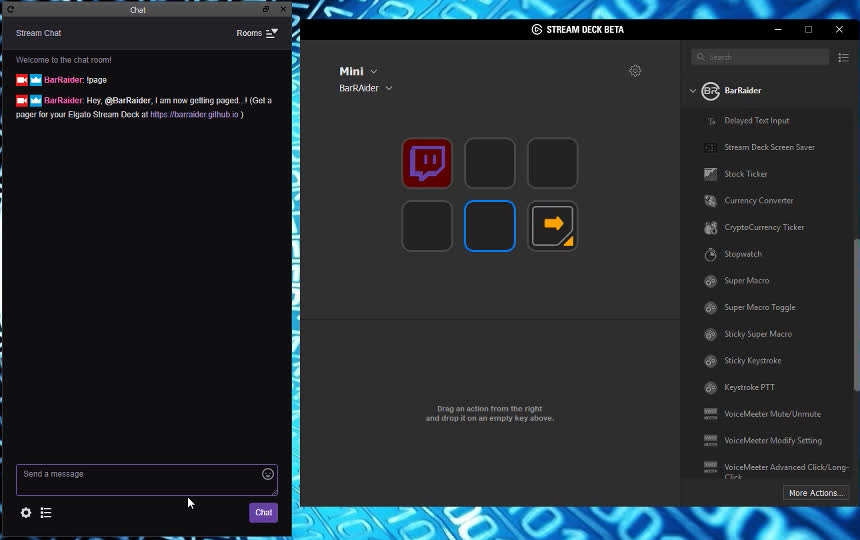Image resolution: width=860 pixels, height=540 pixels.
Task: Click the Send a message field
Action: 146,480
